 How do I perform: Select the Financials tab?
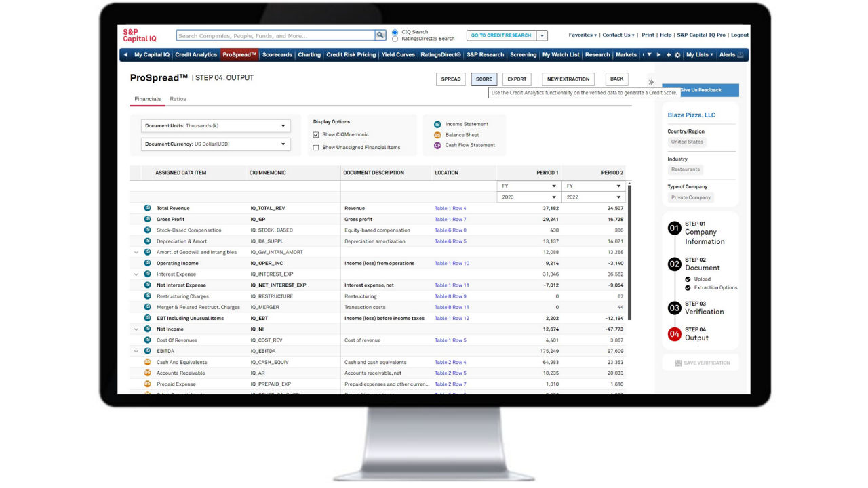tap(147, 99)
